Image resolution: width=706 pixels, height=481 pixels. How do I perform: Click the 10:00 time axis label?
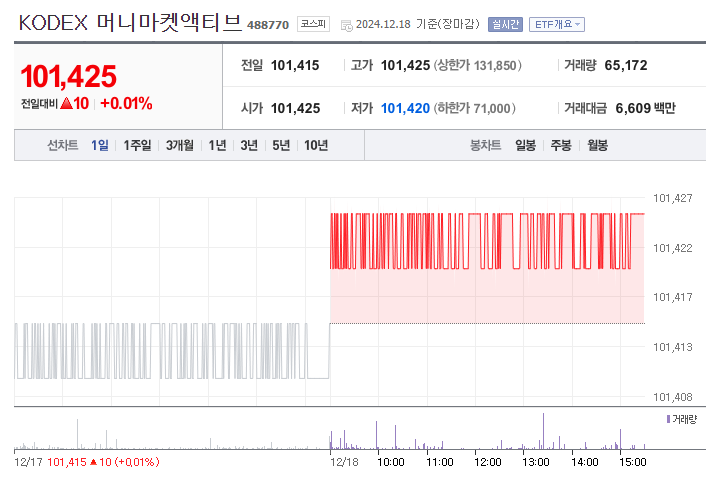coord(391,462)
